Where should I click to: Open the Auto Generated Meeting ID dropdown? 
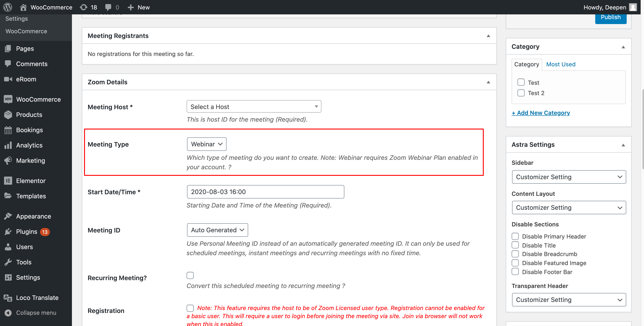pos(217,230)
